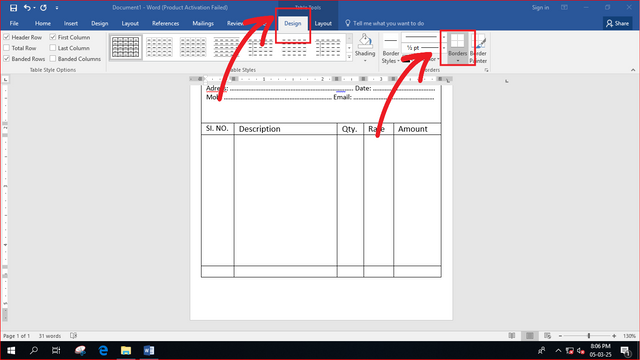This screenshot has height=360, width=640.
Task: Switch to Web Layout view
Action: tap(547, 336)
